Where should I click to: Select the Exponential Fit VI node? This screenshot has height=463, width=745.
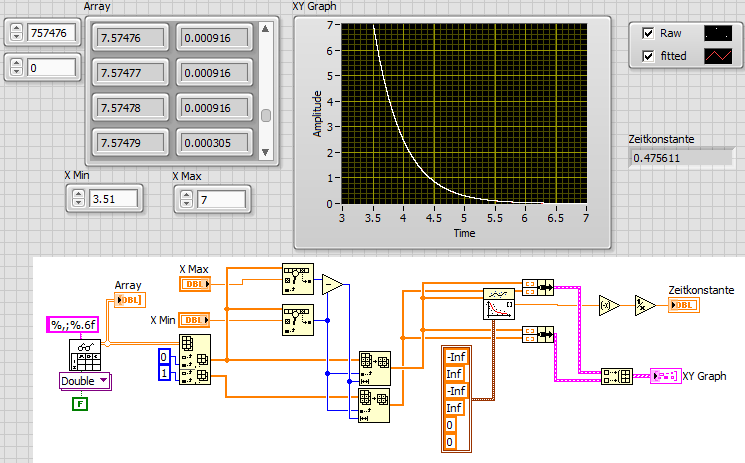[498, 304]
